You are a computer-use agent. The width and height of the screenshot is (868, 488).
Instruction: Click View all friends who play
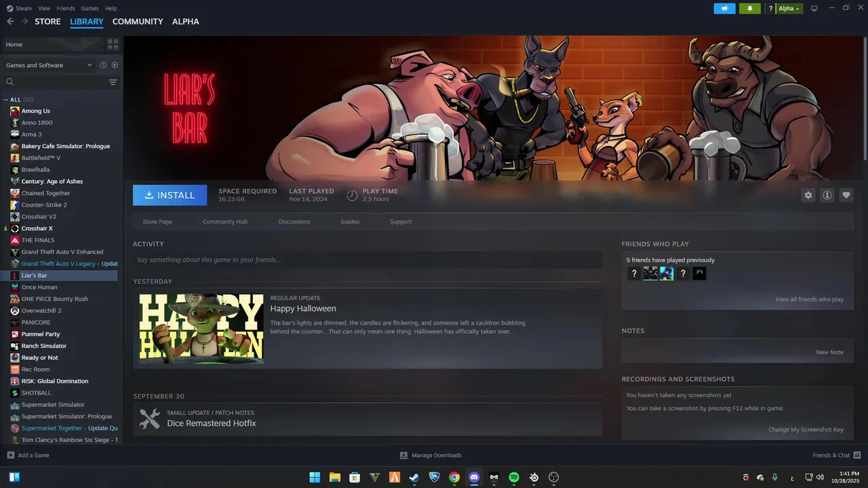point(810,300)
